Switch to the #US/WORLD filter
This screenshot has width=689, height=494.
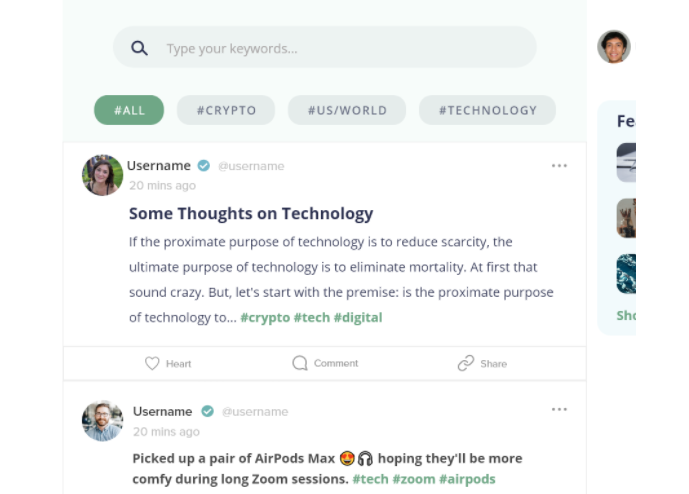[347, 110]
